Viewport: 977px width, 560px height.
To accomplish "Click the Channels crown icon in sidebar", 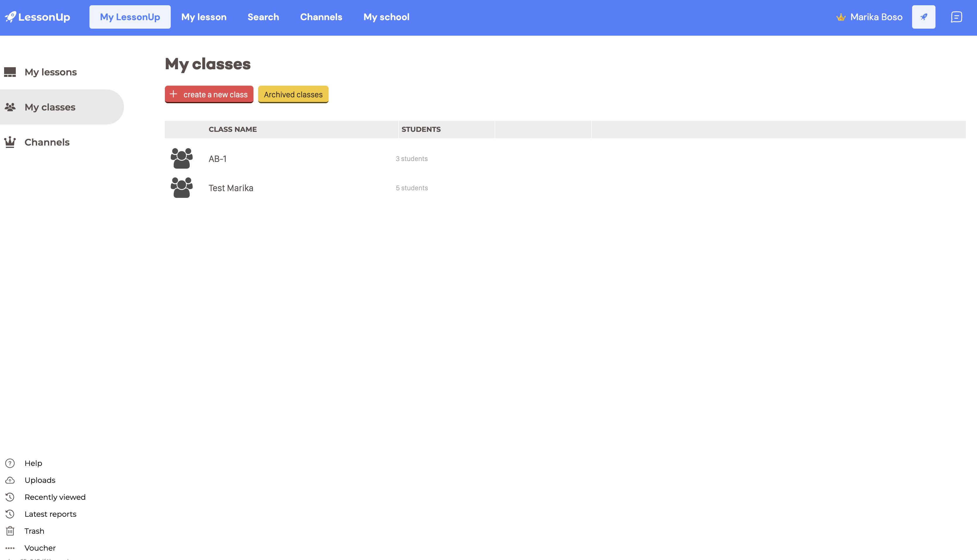I will [10, 142].
